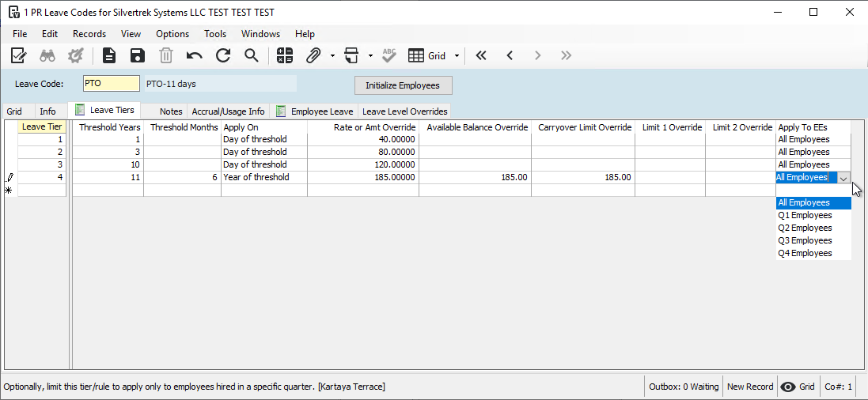Click the Threshold Years column header
The image size is (868, 400).
[x=108, y=127]
